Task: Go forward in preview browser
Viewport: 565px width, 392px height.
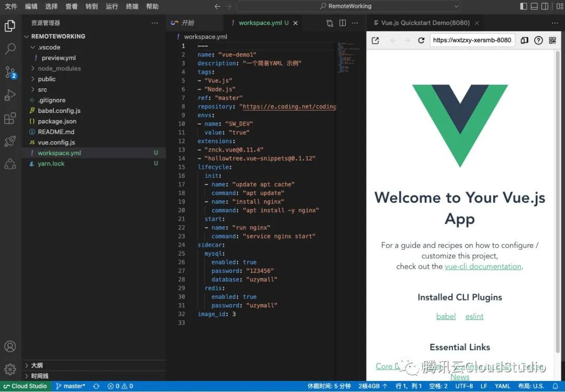Action: pos(407,40)
